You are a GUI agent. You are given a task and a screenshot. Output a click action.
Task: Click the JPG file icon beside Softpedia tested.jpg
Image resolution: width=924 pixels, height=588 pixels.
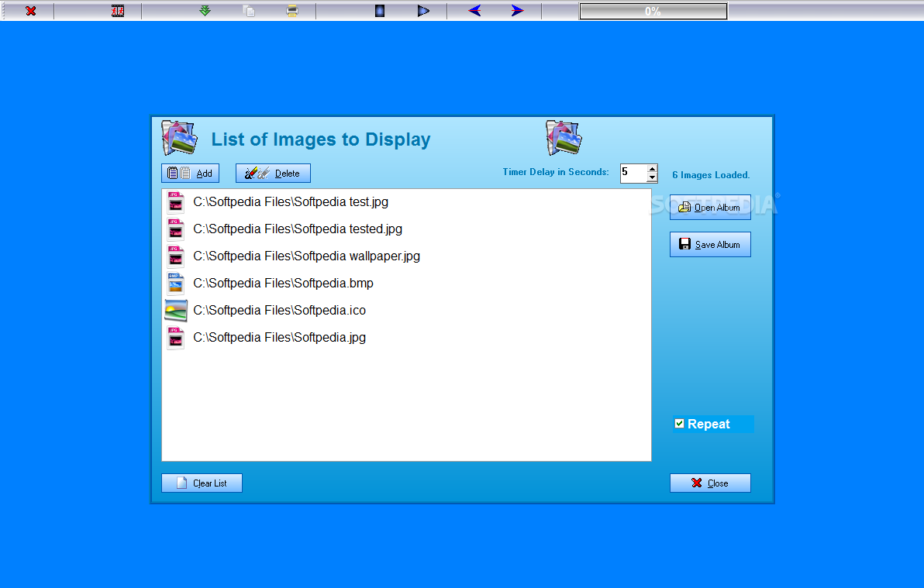[x=176, y=229]
